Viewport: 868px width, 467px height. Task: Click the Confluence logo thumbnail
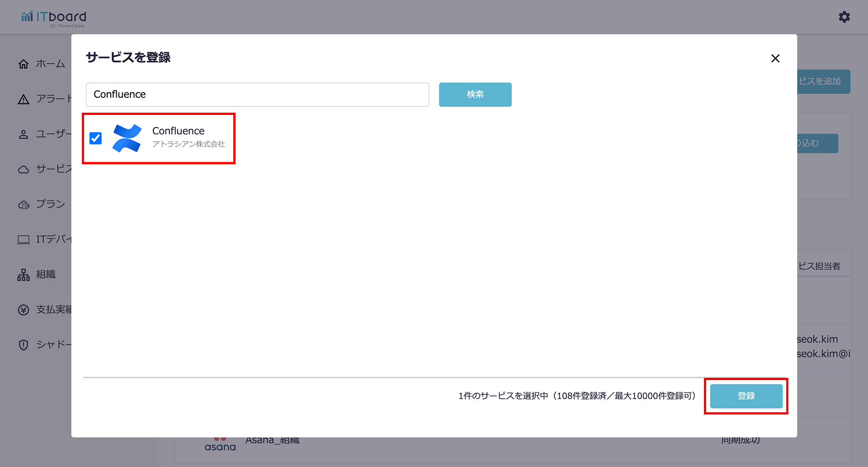pos(127,138)
